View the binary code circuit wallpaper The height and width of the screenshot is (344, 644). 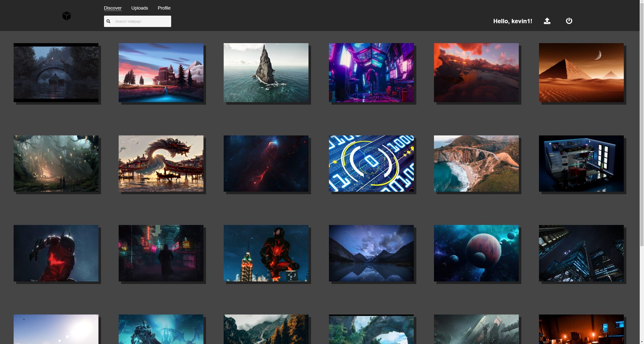(371, 163)
